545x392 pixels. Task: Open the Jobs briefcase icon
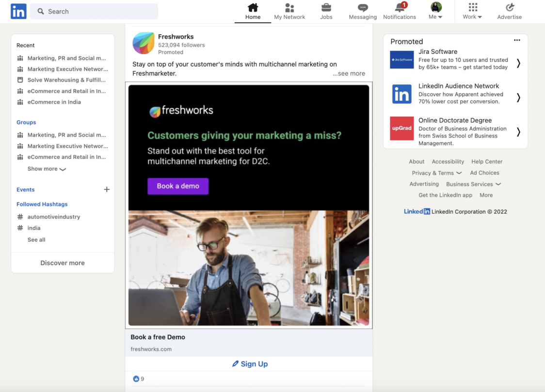point(326,7)
